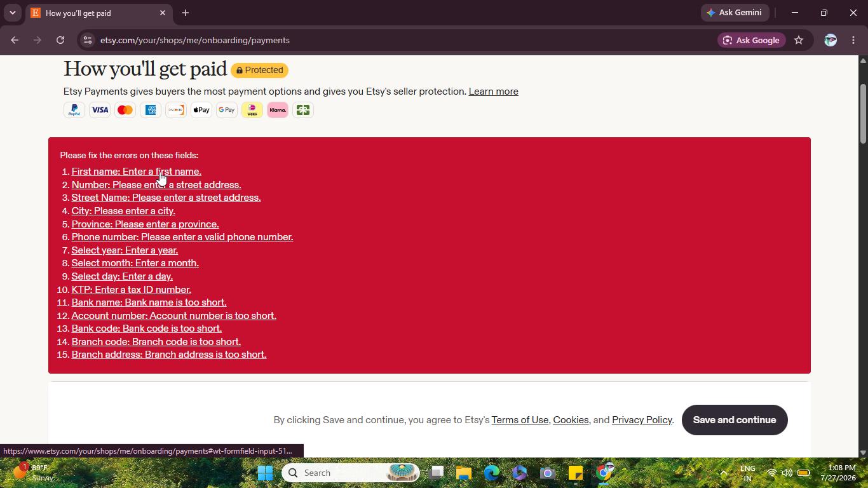The height and width of the screenshot is (488, 868).
Task: Click the yellow Wero payment icon
Action: (x=252, y=110)
